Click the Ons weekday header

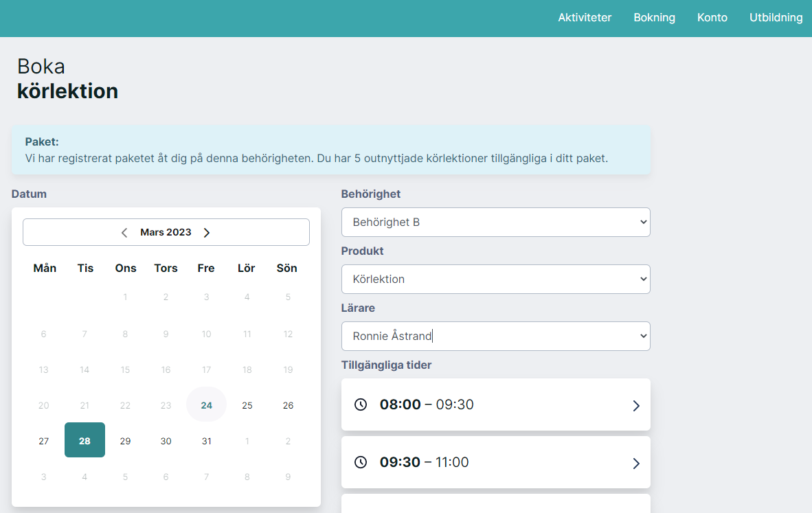point(126,268)
